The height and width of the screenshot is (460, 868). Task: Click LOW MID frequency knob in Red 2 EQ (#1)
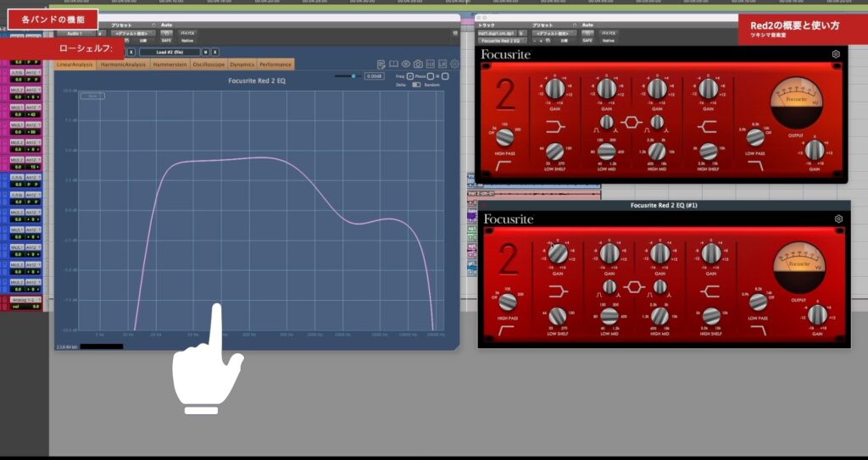pos(609,316)
